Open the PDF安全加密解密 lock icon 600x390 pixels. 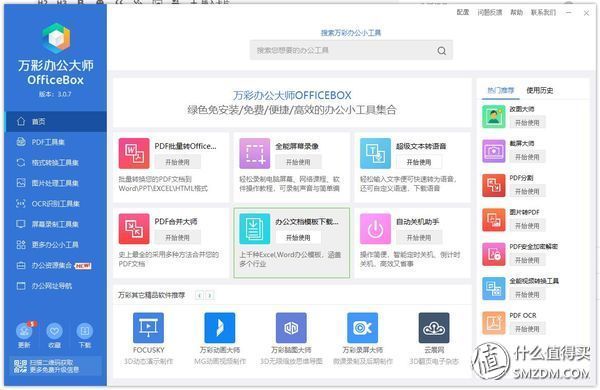[494, 255]
